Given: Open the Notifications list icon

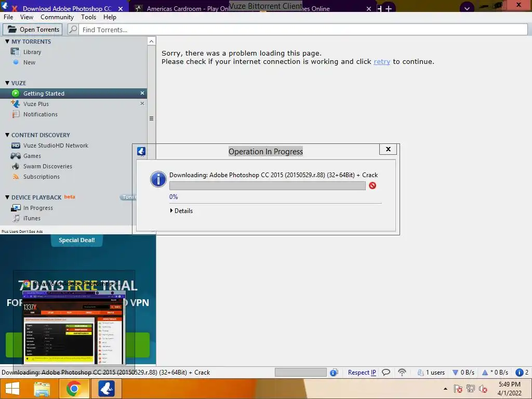Looking at the screenshot, I should pyautogui.click(x=16, y=114).
